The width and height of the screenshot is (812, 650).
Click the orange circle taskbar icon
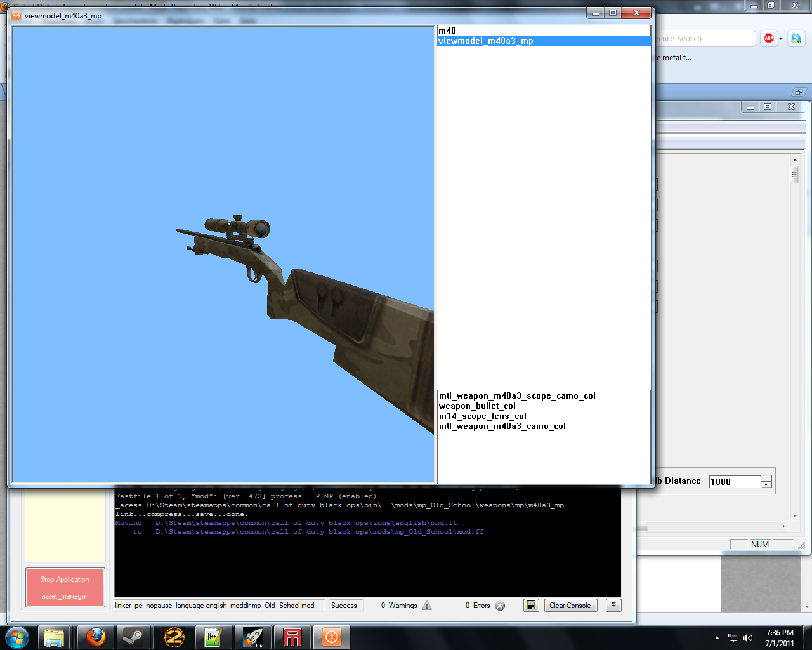(x=332, y=637)
